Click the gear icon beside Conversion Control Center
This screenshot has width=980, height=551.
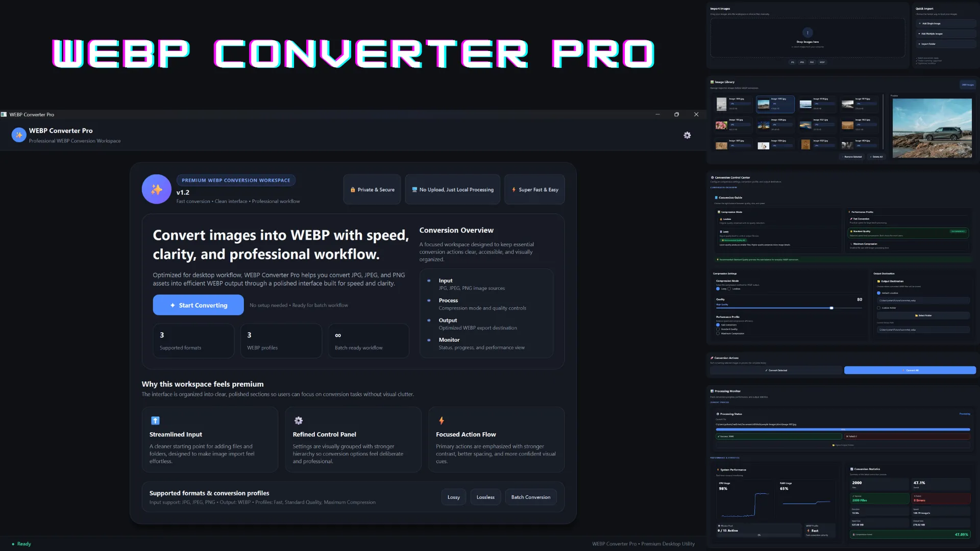pyautogui.click(x=712, y=178)
